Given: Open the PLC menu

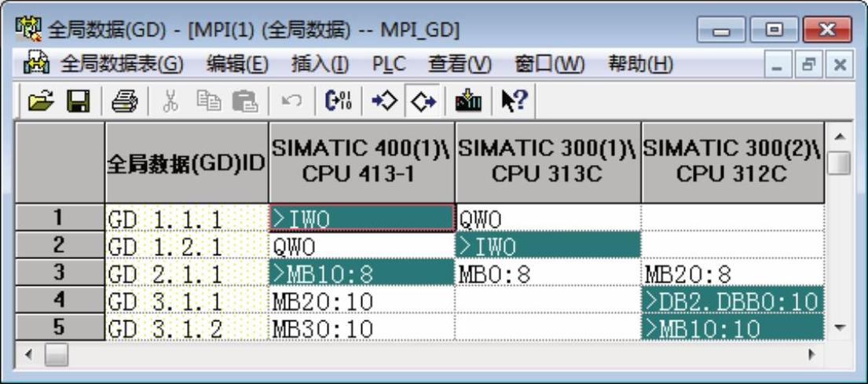Looking at the screenshot, I should coord(389,64).
